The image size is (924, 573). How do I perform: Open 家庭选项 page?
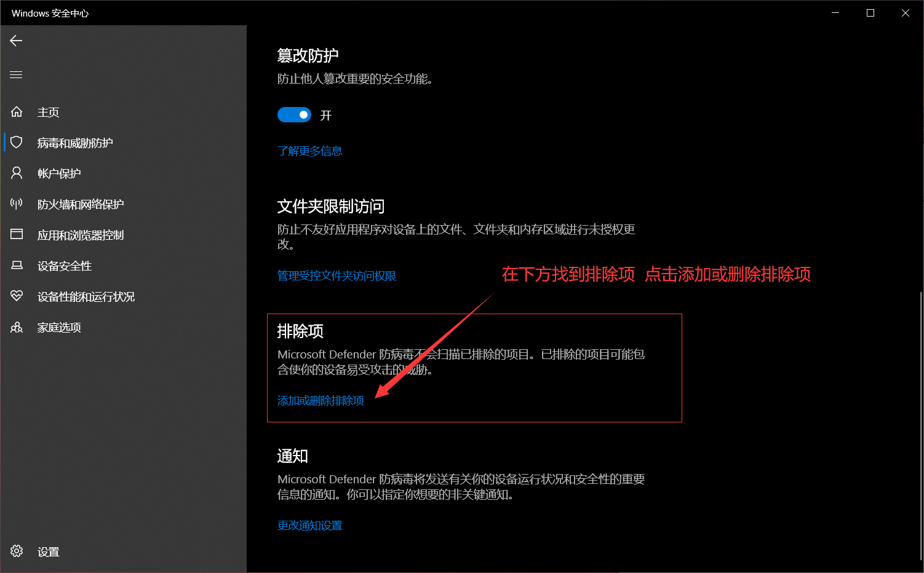click(59, 327)
